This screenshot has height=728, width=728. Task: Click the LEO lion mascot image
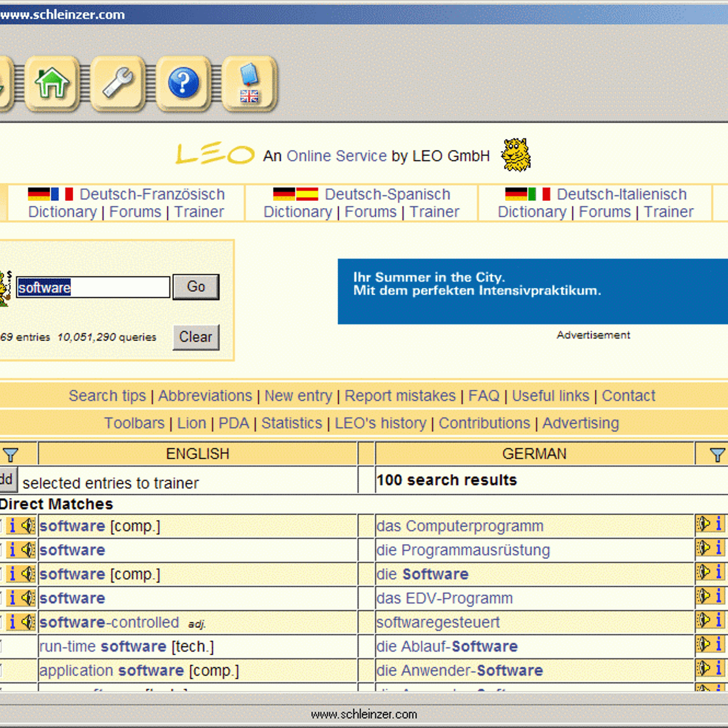(516, 155)
